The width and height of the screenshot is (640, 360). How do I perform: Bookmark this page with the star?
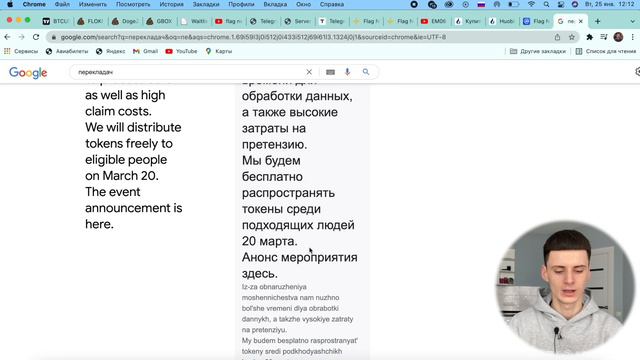click(x=571, y=37)
